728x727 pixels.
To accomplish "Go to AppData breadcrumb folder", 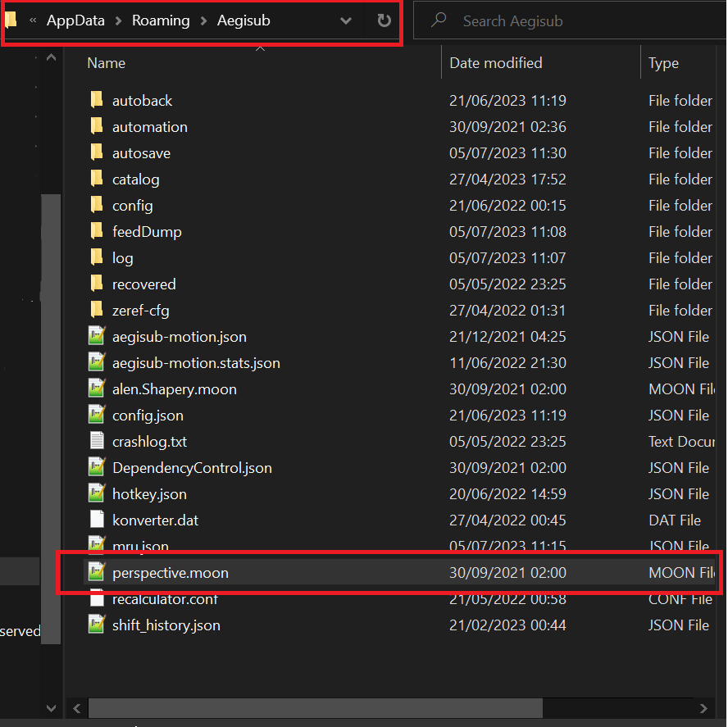I will tap(75, 21).
